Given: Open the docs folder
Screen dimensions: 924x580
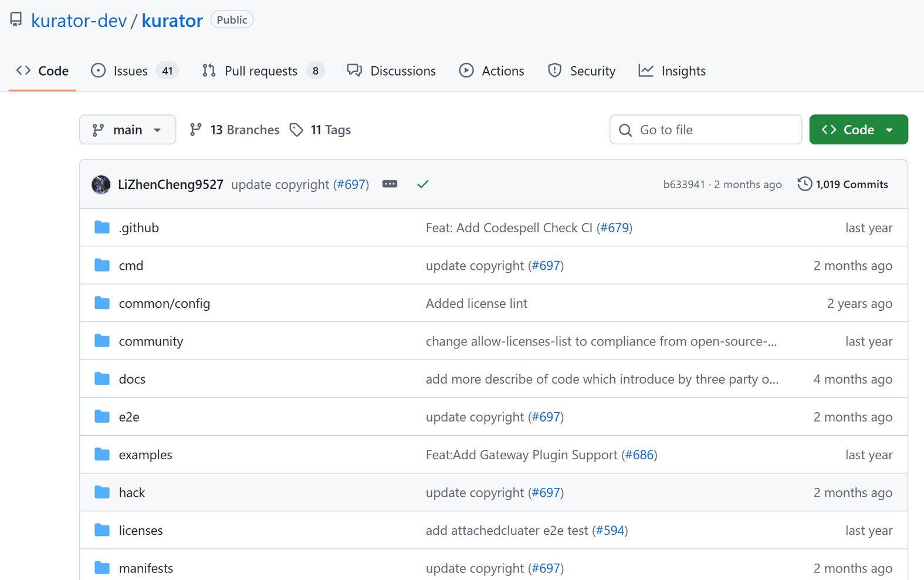Looking at the screenshot, I should click(x=132, y=379).
